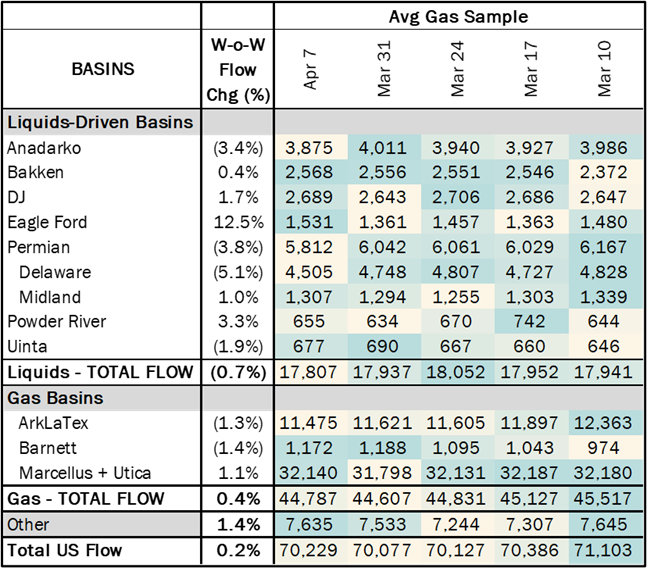The image size is (647, 568).
Task: Select Powder River Mar 17 value '742'
Action: (x=529, y=321)
